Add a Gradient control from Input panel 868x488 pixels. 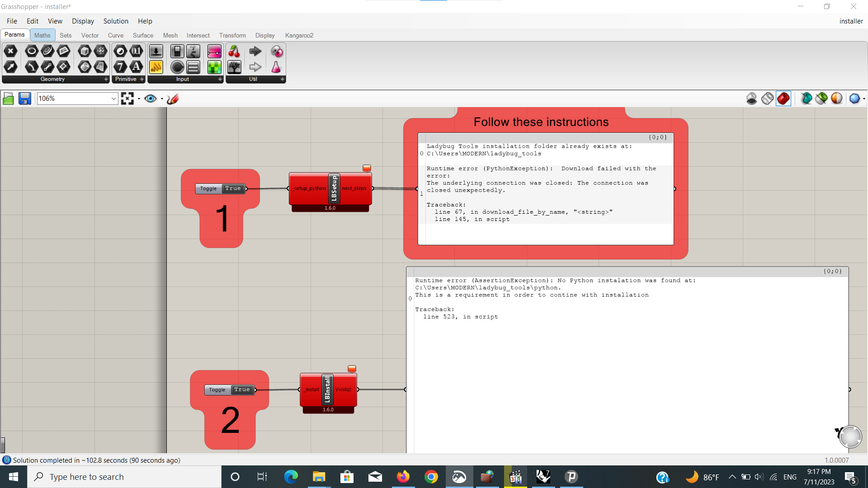point(214,51)
